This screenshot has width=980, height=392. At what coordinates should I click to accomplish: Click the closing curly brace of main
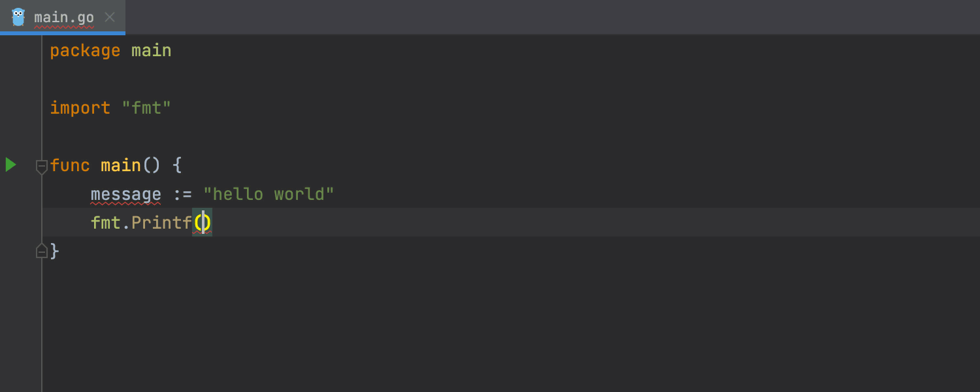(x=55, y=251)
